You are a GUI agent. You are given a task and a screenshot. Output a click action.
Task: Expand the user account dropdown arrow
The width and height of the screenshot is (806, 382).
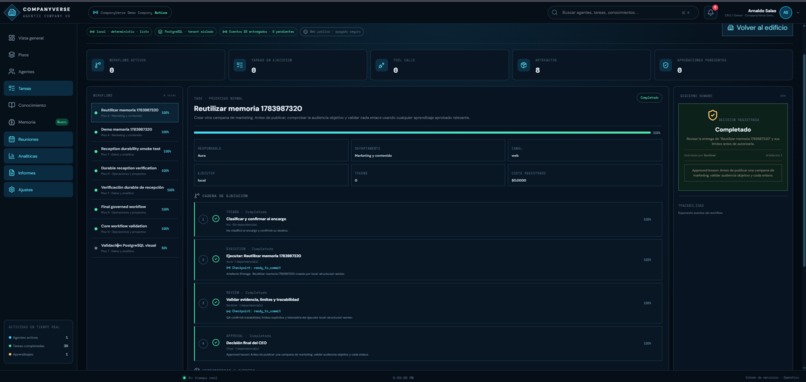click(798, 13)
